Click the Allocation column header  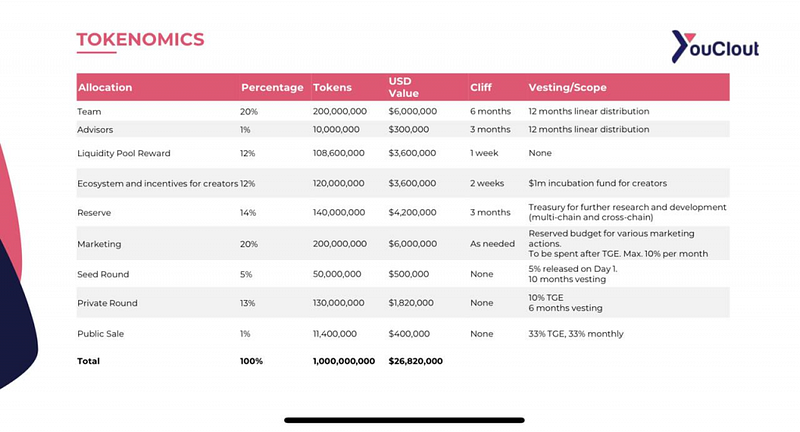[x=105, y=87]
